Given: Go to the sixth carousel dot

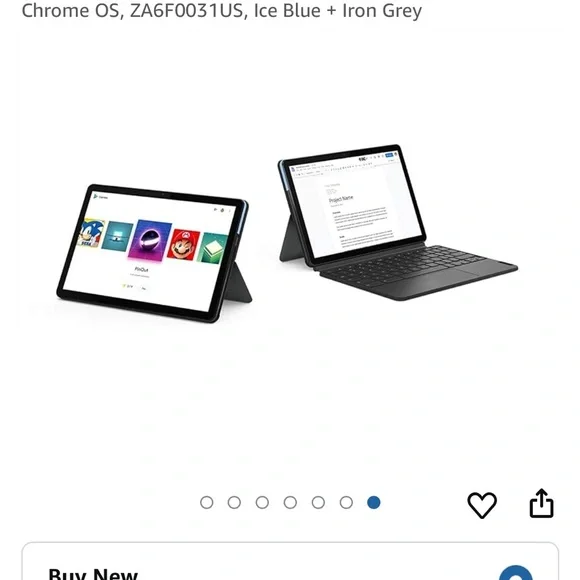Looking at the screenshot, I should tap(346, 502).
